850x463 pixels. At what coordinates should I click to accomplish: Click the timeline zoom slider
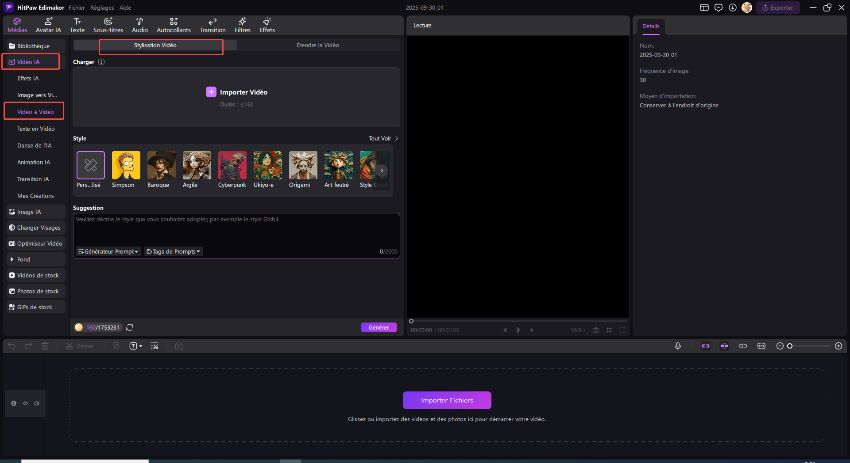coord(812,346)
